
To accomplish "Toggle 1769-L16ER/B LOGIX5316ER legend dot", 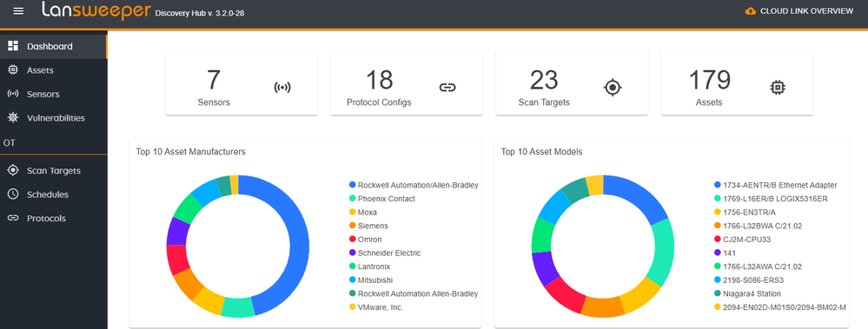I will [718, 199].
